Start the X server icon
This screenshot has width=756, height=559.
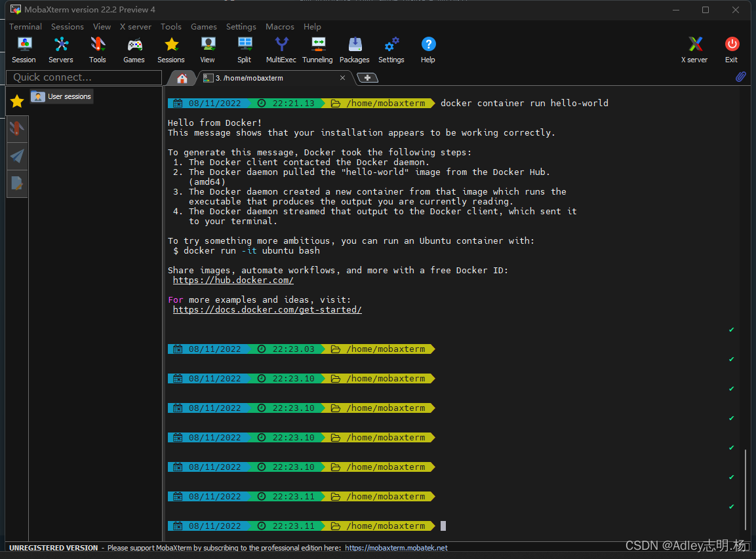[694, 50]
